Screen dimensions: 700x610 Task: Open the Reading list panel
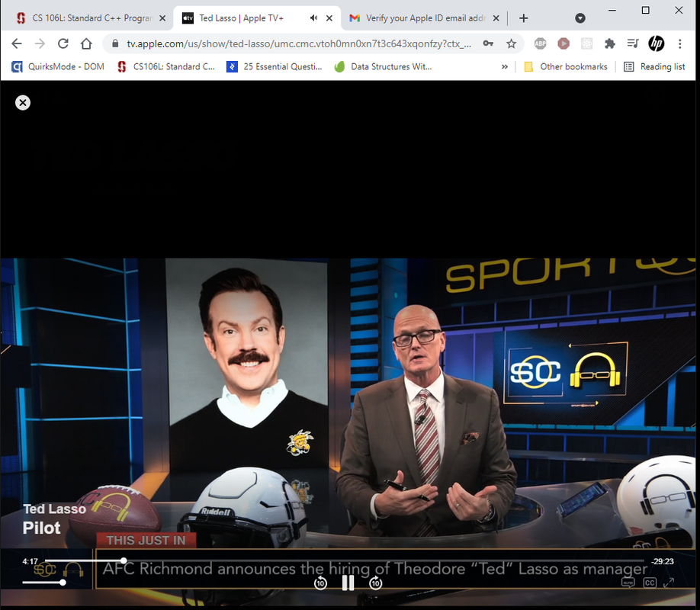click(654, 66)
